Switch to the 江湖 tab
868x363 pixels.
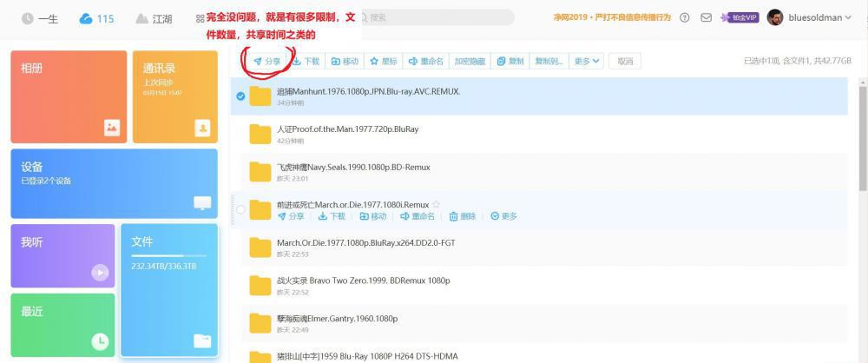154,19
